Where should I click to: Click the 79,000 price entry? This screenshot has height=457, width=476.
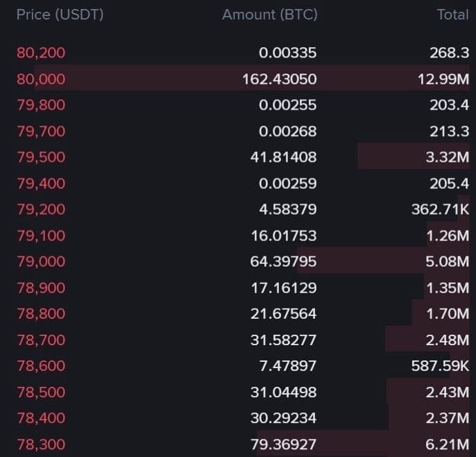(41, 261)
